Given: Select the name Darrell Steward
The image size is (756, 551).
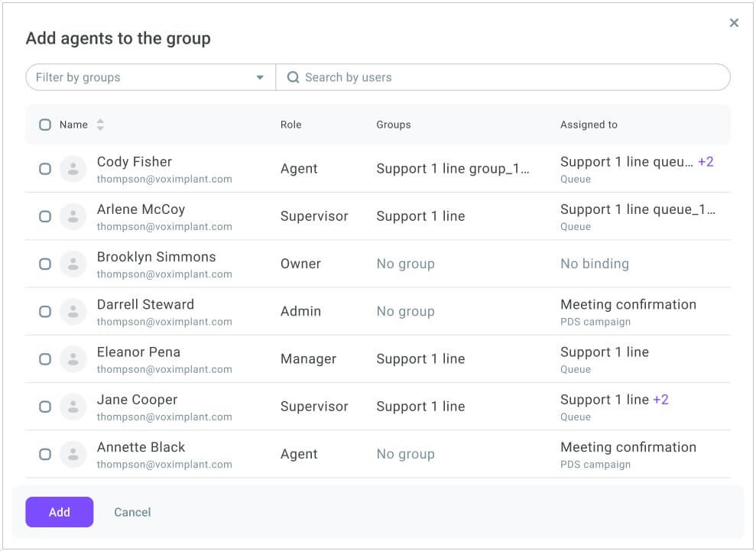Looking at the screenshot, I should (145, 304).
